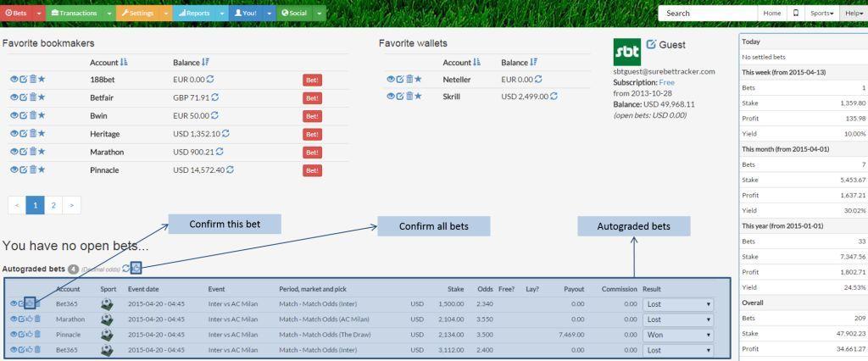
Task: Open the You! main menu button
Action: [x=246, y=14]
